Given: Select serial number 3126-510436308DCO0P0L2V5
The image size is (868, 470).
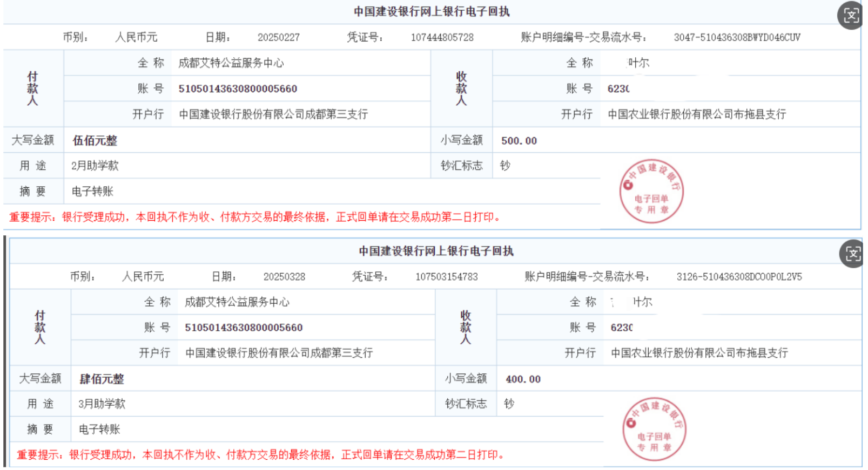Looking at the screenshot, I should (739, 277).
